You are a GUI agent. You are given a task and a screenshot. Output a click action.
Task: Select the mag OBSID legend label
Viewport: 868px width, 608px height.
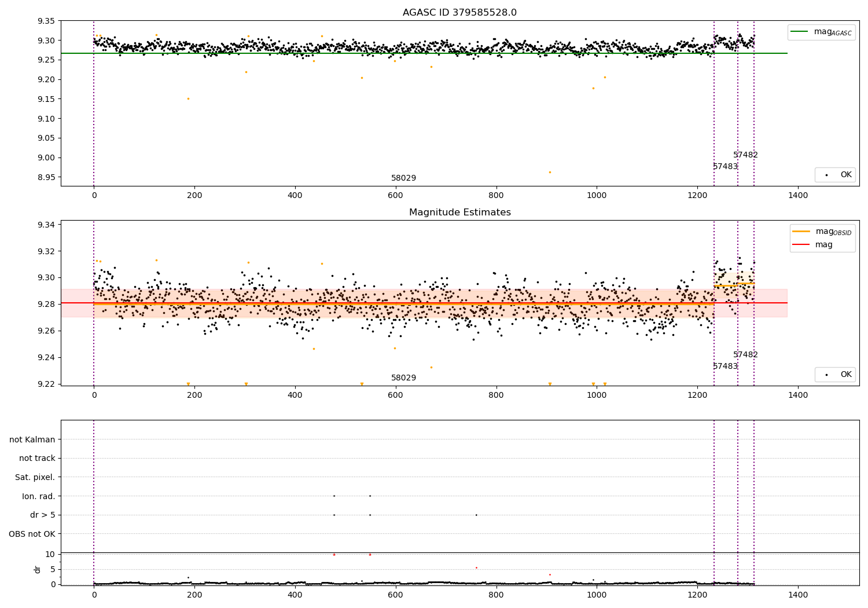(833, 232)
